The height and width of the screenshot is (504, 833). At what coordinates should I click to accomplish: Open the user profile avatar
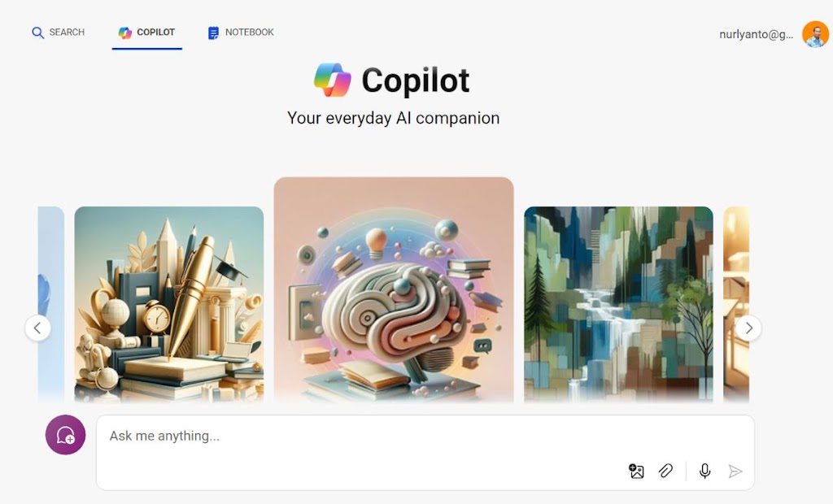[815, 34]
